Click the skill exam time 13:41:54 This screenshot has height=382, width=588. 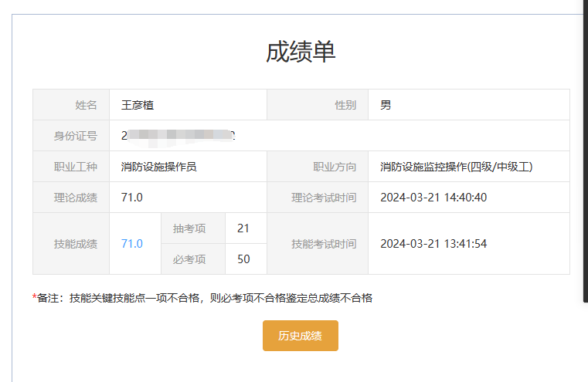(x=433, y=244)
